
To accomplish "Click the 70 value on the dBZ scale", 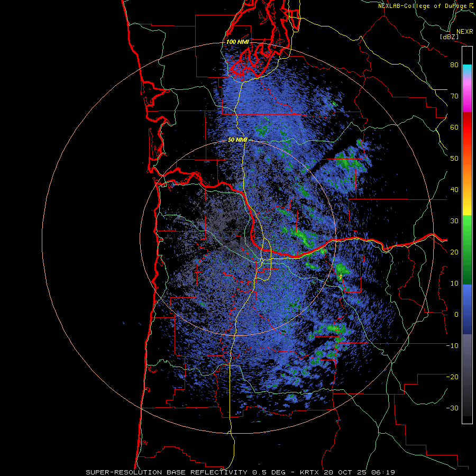I will tap(454, 96).
